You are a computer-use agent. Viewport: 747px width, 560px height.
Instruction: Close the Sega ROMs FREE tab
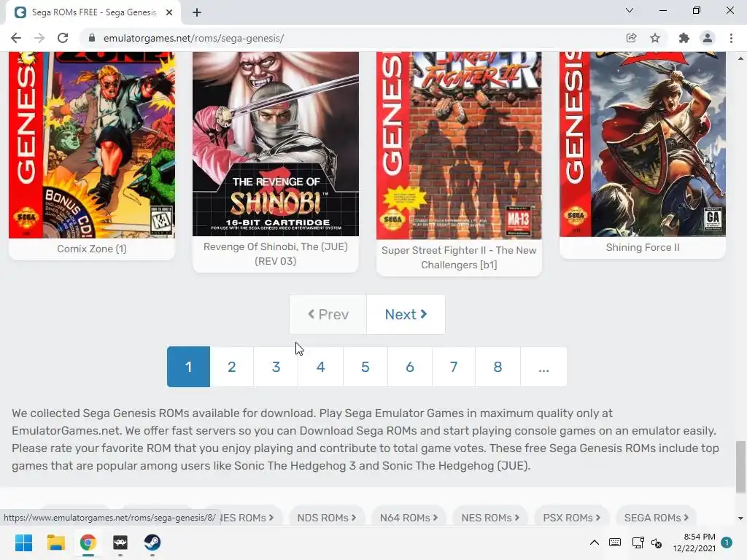169,12
